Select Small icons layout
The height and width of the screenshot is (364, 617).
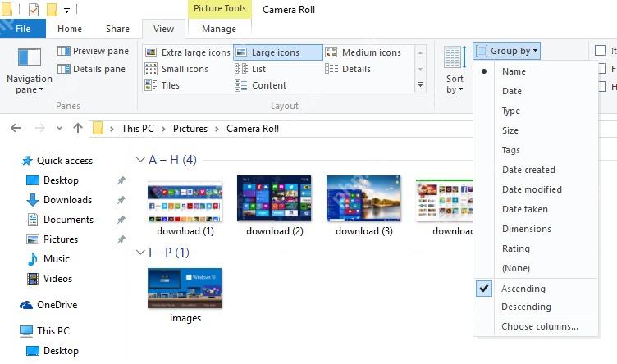176,69
